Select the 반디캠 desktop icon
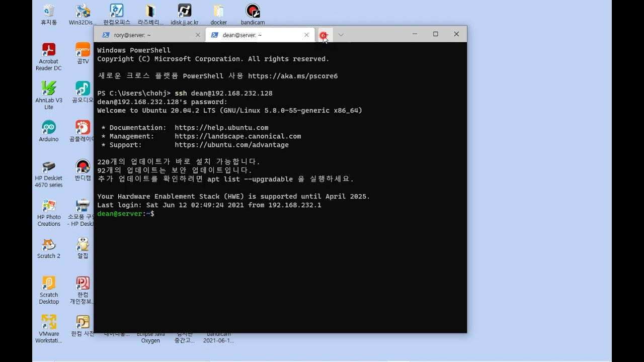Viewport: 644px width, 362px height. coord(83,169)
